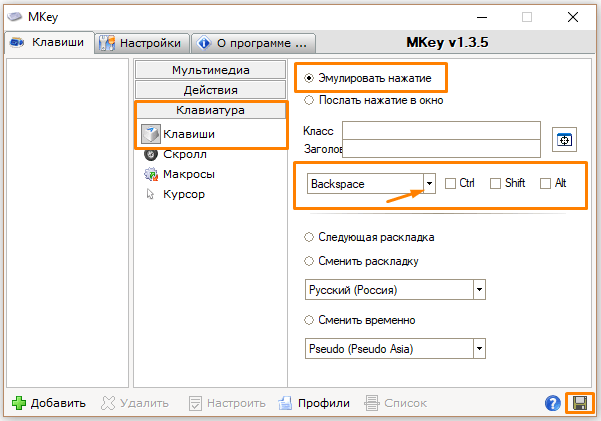Click the Настроить checklist icon
This screenshot has height=421, width=601.
[x=195, y=403]
